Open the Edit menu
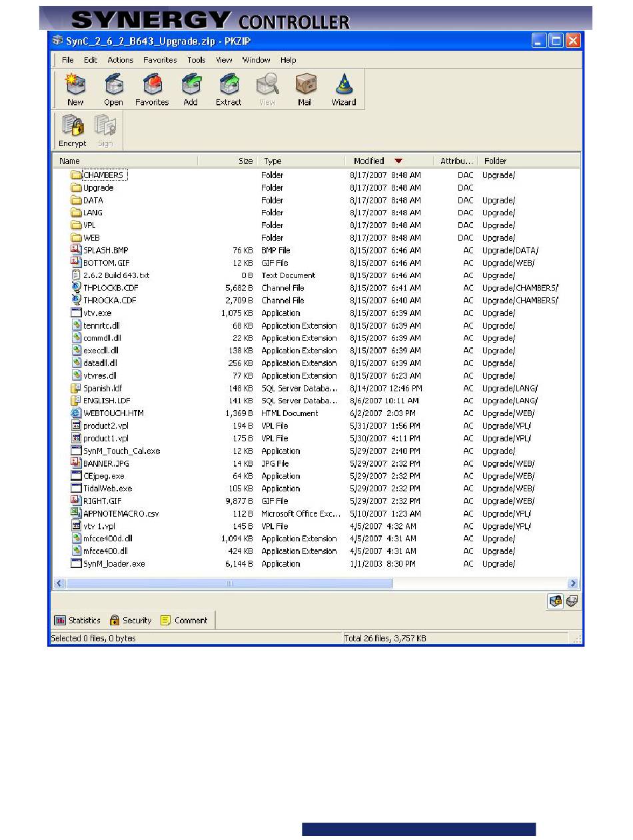Viewport: 633px width, 840px height. 91,60
